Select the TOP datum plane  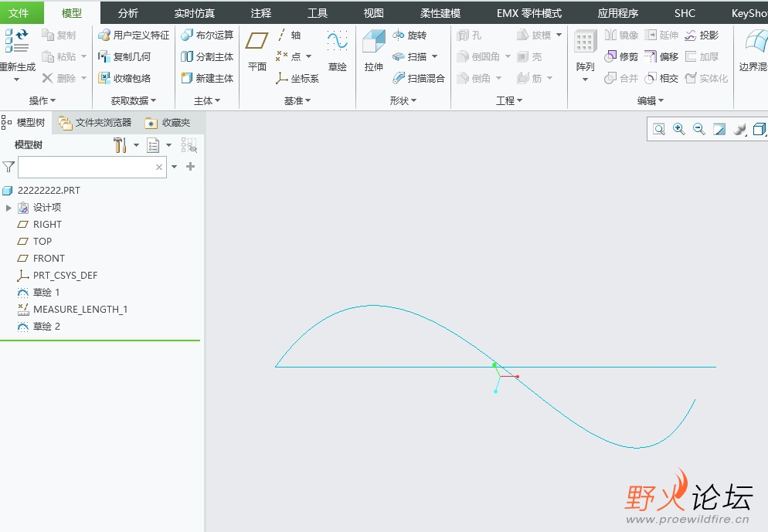coord(34,241)
